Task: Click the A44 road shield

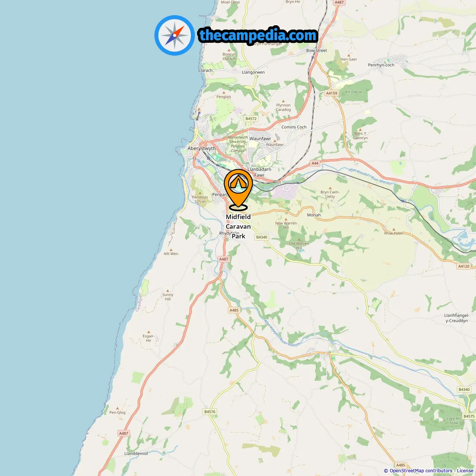Action: (x=315, y=163)
